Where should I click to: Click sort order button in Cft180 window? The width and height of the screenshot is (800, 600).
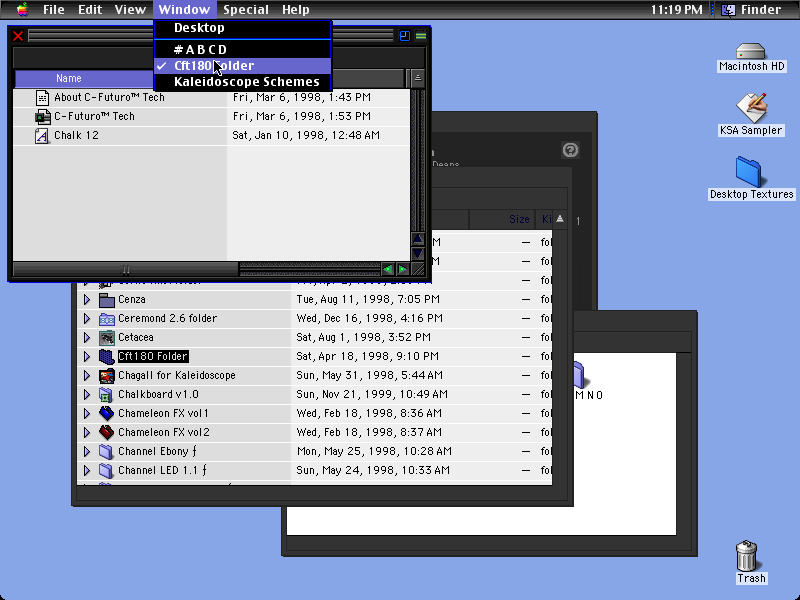[417, 79]
